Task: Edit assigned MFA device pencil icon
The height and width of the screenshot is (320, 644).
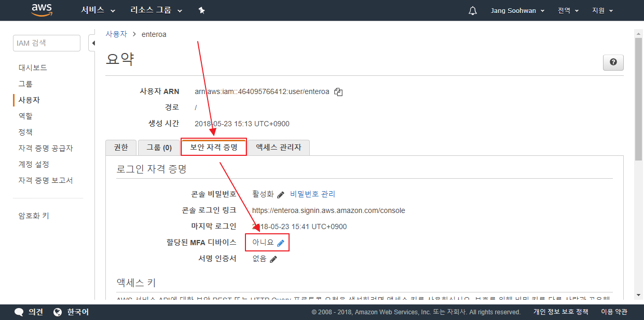Action: (x=281, y=243)
